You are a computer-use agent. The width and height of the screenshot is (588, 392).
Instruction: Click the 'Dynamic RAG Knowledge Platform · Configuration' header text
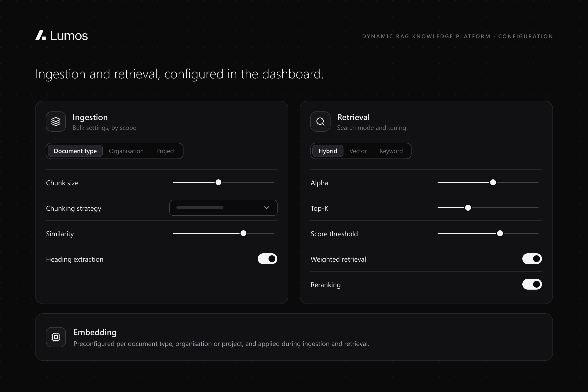pyautogui.click(x=457, y=37)
